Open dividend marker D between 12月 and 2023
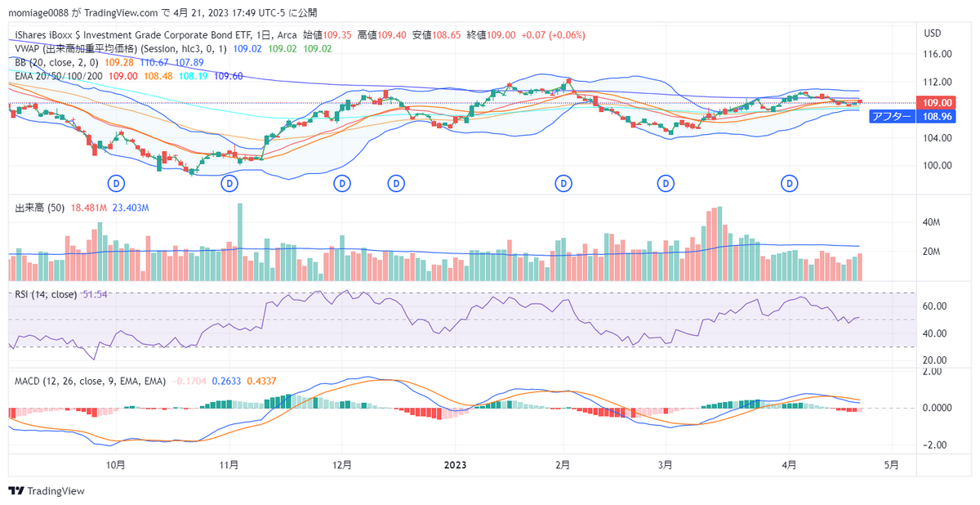The width and height of the screenshot is (980, 505). click(x=396, y=184)
